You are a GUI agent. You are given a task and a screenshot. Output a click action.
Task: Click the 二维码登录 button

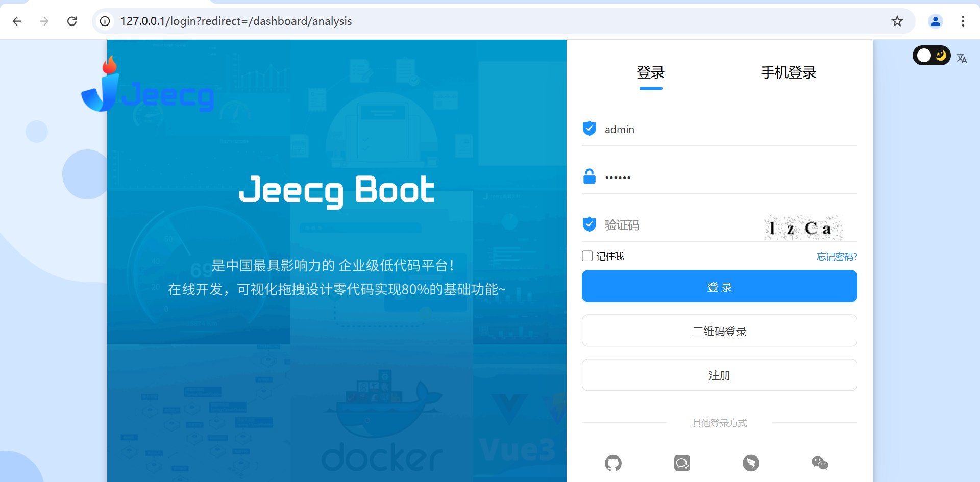[x=720, y=331]
